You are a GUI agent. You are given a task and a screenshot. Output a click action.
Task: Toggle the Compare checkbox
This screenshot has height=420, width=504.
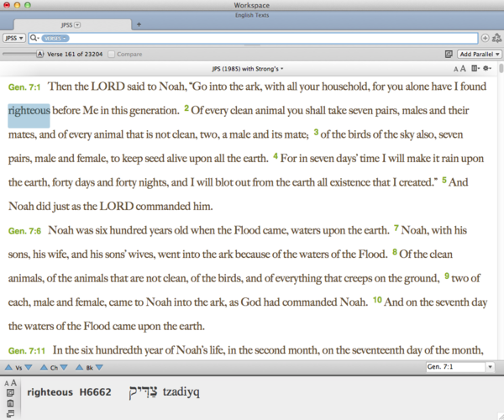point(111,55)
